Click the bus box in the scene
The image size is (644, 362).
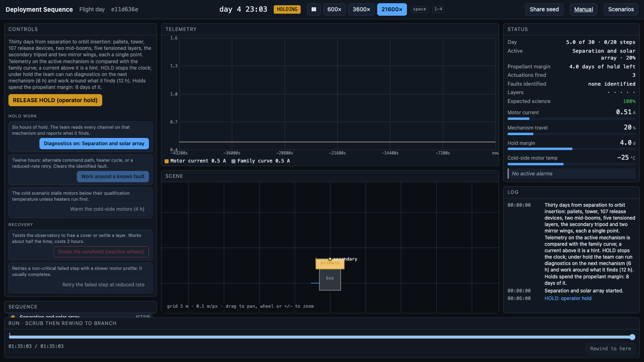click(330, 279)
